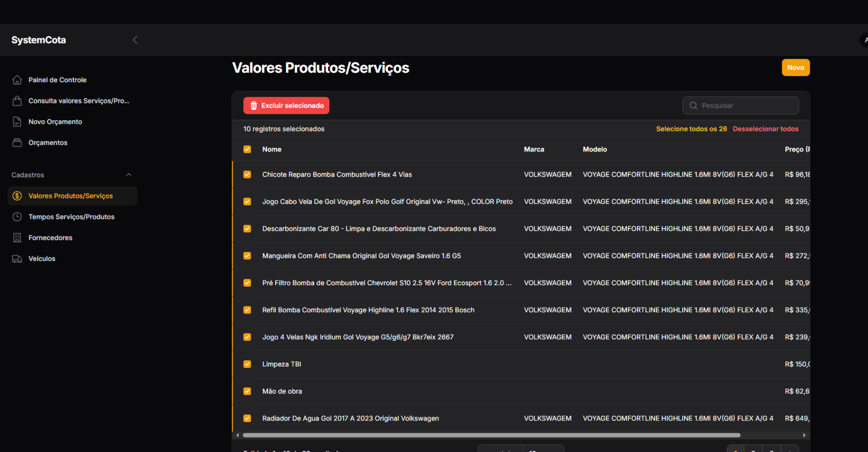Uncheck the Jogo 4 Velas Ngk checkbox
The height and width of the screenshot is (452, 868).
[x=247, y=337]
